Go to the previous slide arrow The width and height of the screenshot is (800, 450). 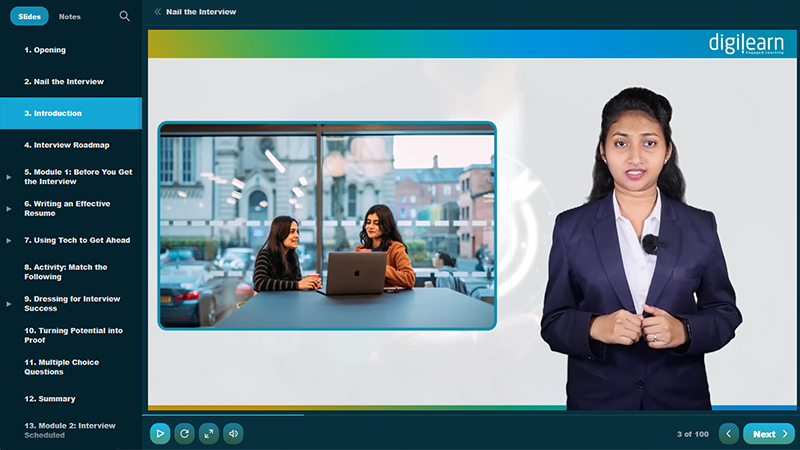[x=729, y=433]
